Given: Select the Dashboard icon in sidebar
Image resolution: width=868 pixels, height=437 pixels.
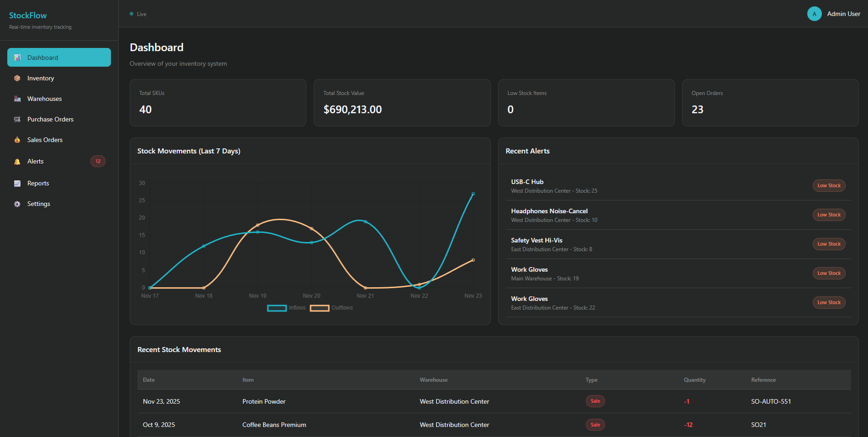Looking at the screenshot, I should tap(17, 57).
